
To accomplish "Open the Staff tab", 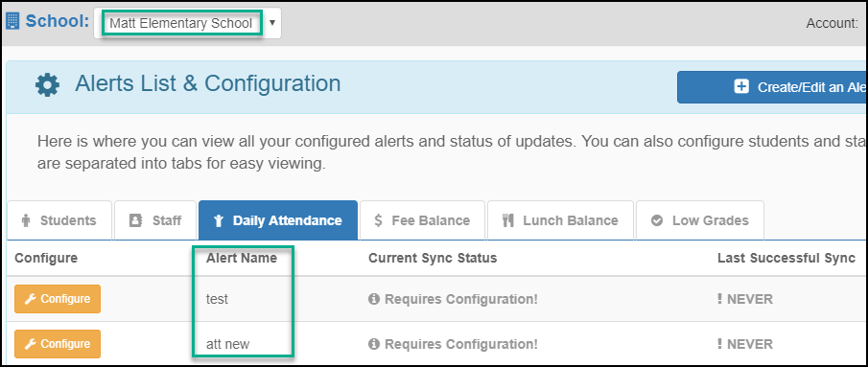I will click(x=155, y=220).
